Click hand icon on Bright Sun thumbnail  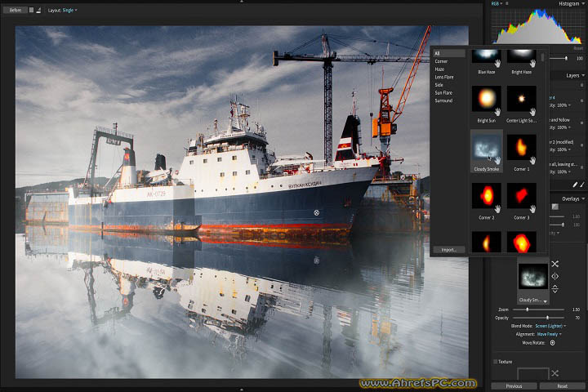pyautogui.click(x=497, y=112)
